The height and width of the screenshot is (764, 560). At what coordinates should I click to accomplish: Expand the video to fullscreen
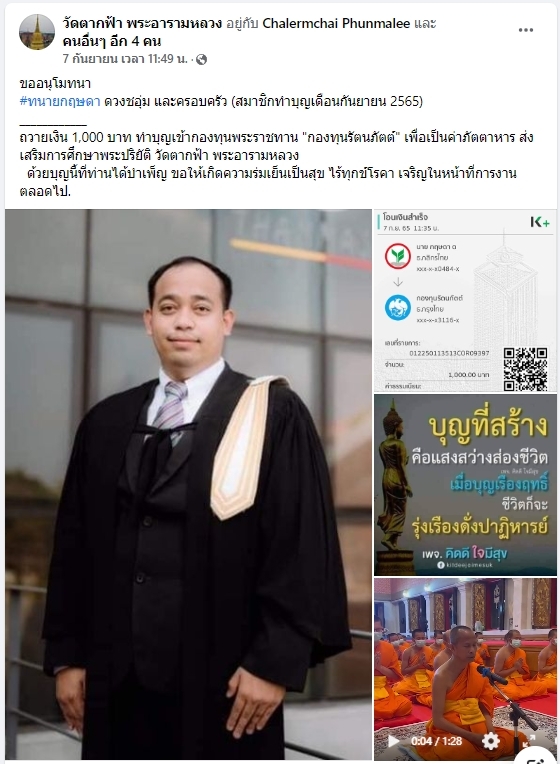529,742
